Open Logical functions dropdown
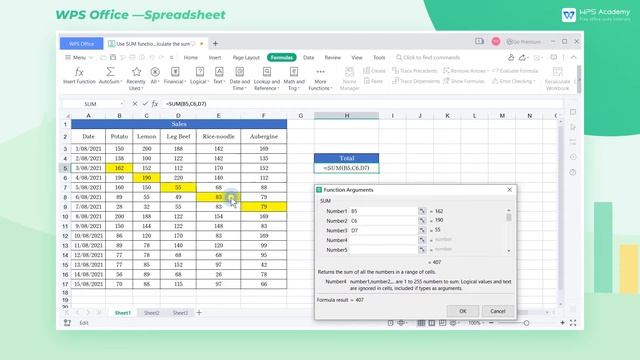 (x=200, y=76)
